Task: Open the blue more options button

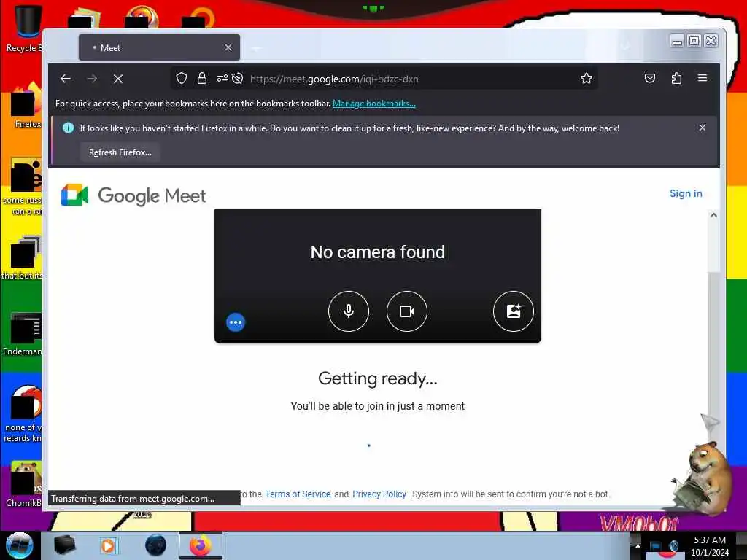Action: click(x=236, y=322)
